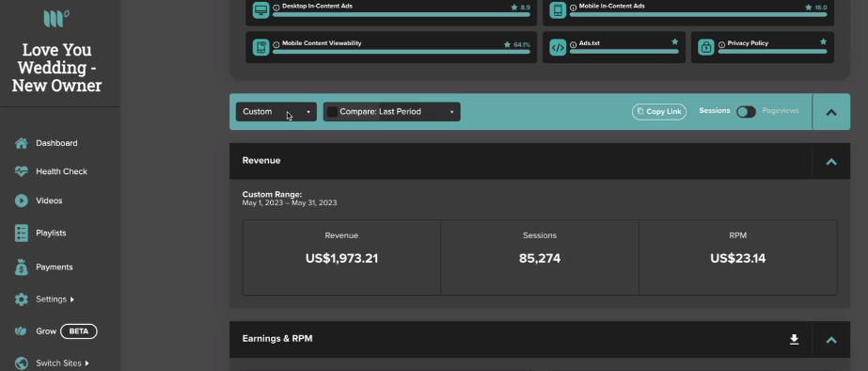This screenshot has height=371, width=868.
Task: Click the info icon beside Privacy Policy
Action: [x=721, y=44]
